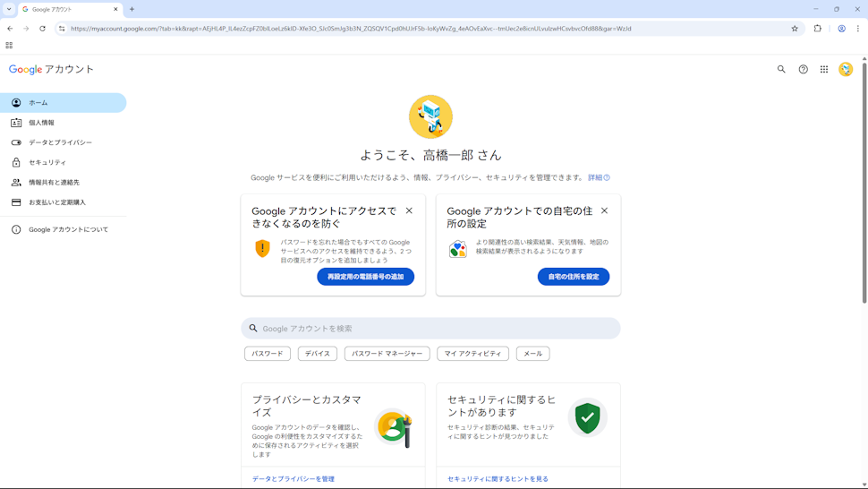
Task: Click the search magnifier icon in header
Action: pyautogui.click(x=781, y=69)
